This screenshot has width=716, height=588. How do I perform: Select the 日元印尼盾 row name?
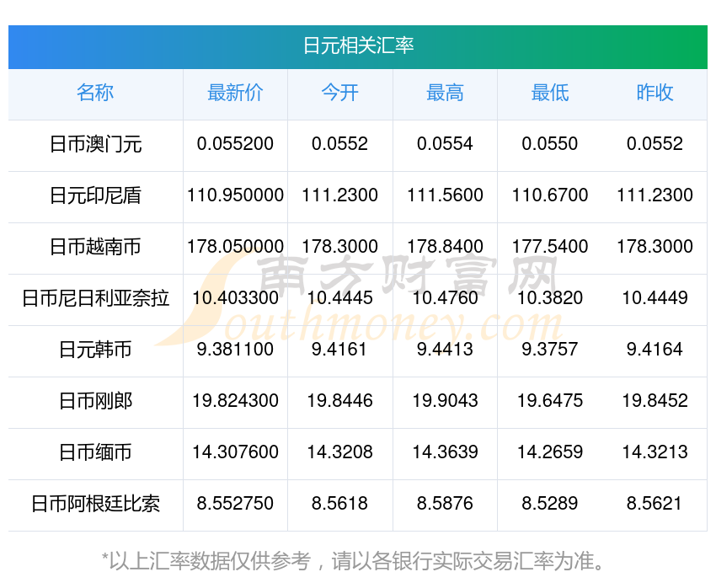coord(95,195)
